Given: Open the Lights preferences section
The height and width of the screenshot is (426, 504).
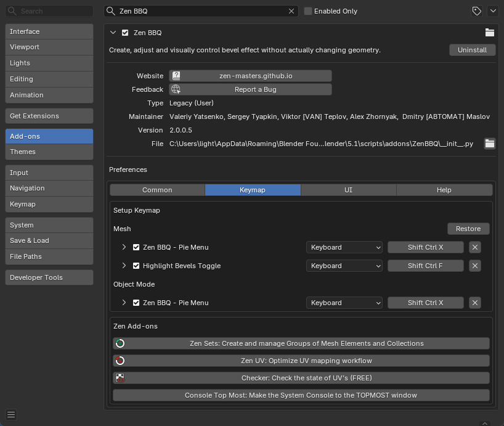Looking at the screenshot, I should [x=49, y=63].
